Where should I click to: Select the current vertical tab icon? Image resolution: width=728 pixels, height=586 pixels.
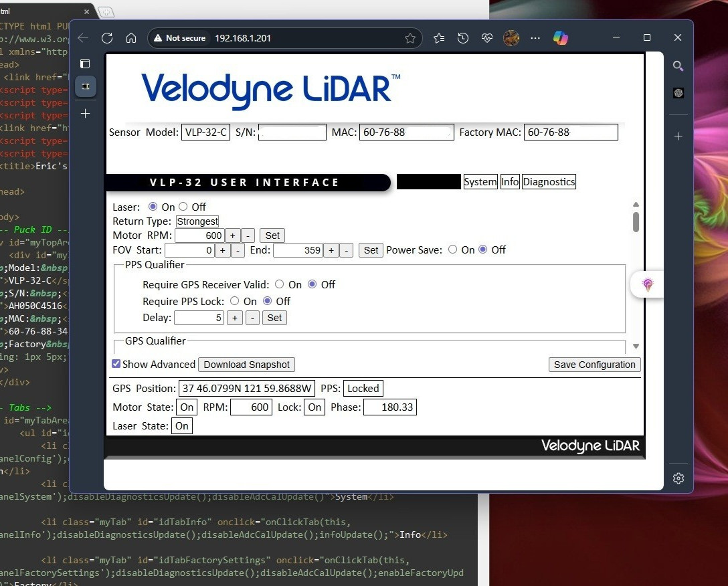86,86
